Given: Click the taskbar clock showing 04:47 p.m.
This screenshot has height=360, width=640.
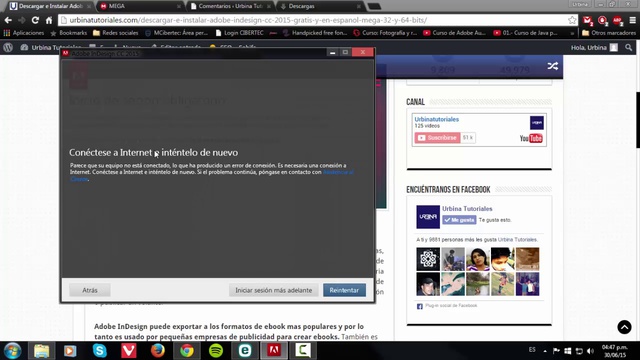Looking at the screenshot, I should 615,351.
